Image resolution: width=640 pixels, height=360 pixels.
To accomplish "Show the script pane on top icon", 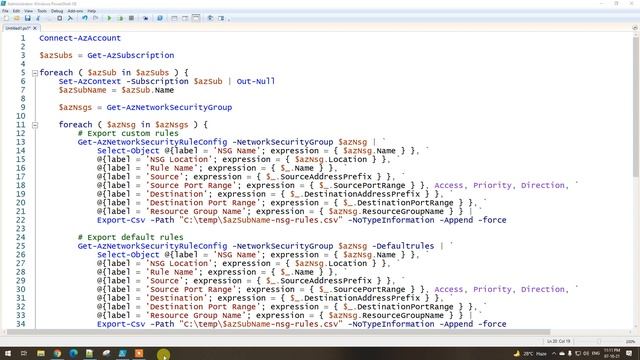I will point(174,18).
